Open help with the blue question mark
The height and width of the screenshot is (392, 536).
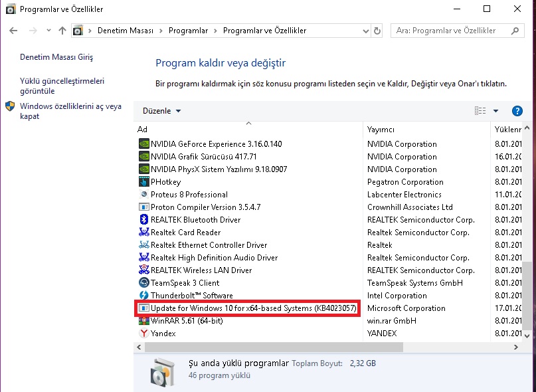pos(517,111)
